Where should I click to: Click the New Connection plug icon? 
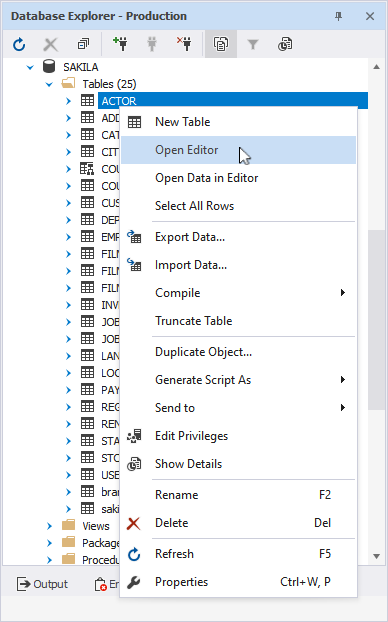click(x=120, y=44)
